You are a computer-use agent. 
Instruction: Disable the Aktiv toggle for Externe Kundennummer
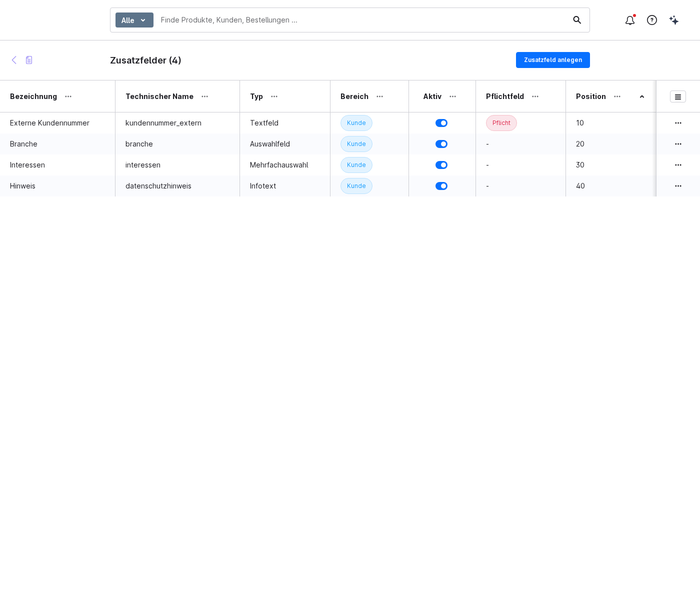[441, 123]
